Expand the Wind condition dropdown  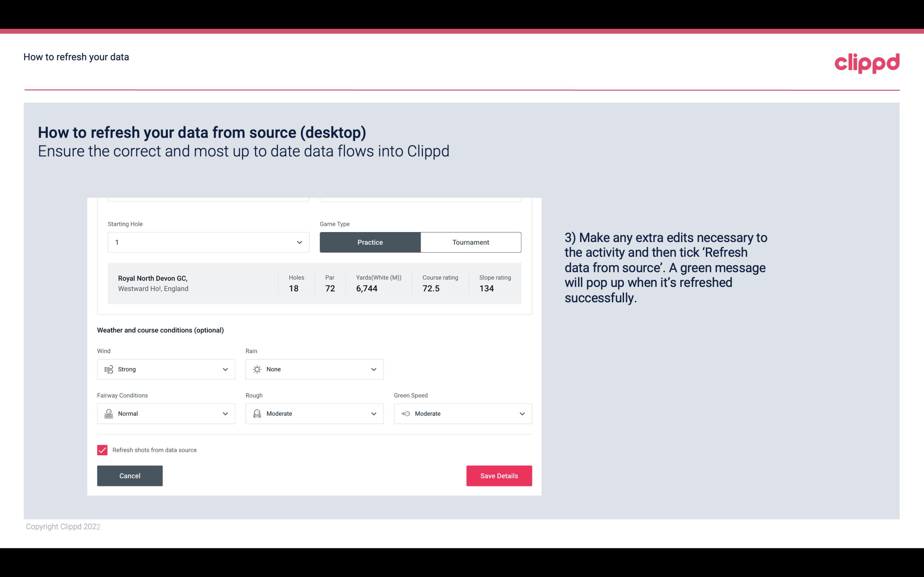coord(225,369)
